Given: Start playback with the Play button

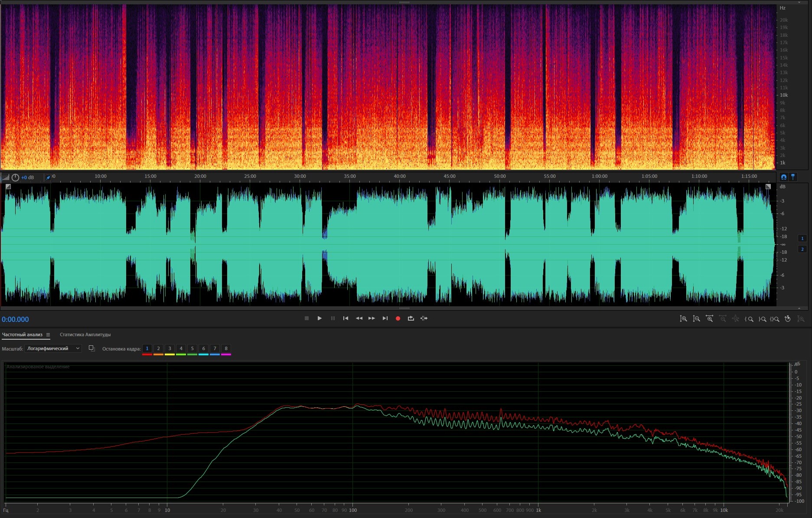Looking at the screenshot, I should click(x=320, y=318).
